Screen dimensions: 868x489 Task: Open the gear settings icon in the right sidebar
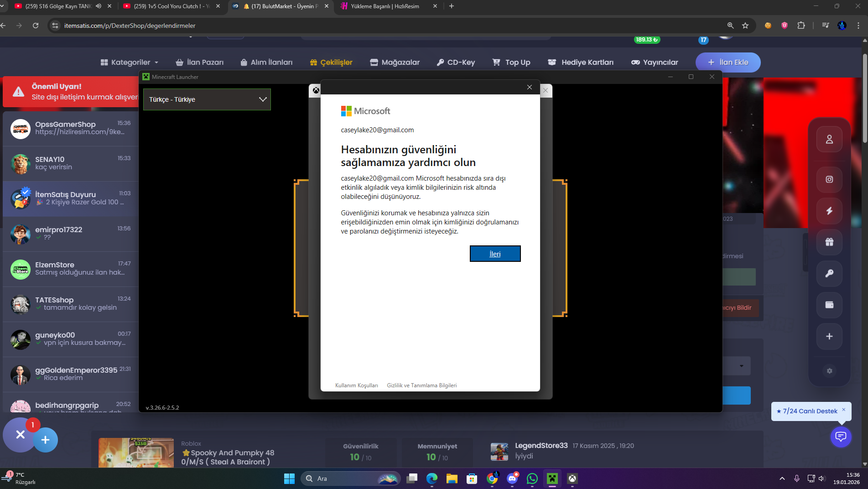click(x=829, y=371)
